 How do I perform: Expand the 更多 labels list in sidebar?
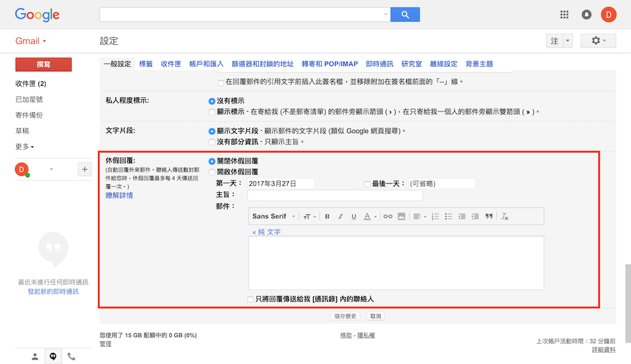[25, 146]
